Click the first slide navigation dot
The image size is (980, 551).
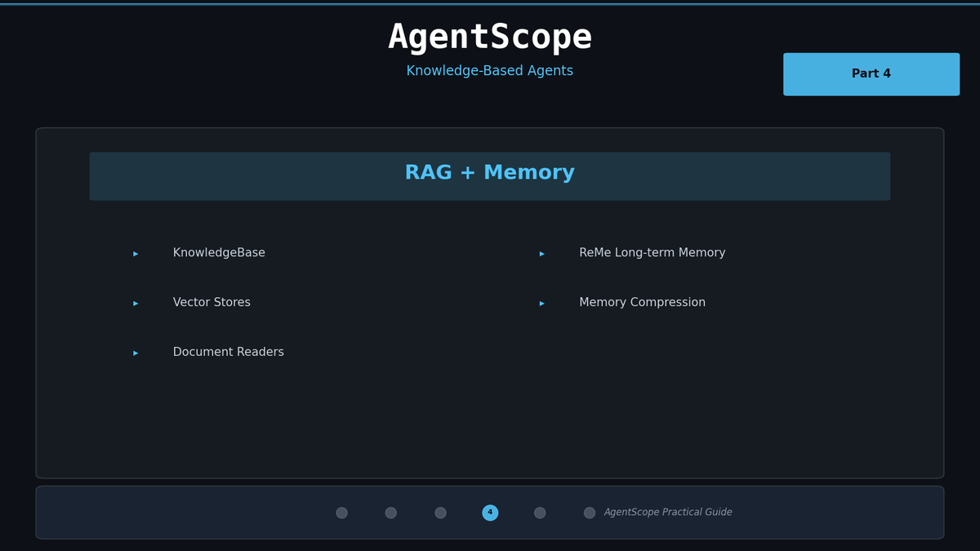point(341,513)
